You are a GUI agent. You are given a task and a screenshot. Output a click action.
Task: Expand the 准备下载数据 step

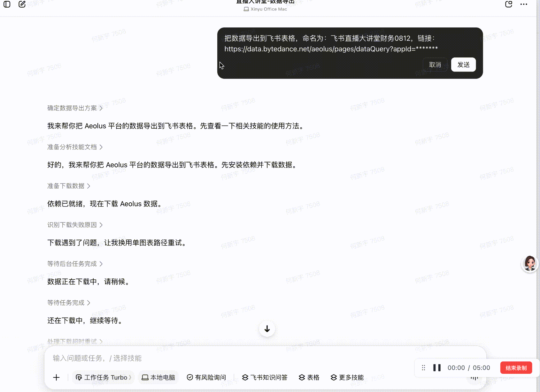[69, 186]
